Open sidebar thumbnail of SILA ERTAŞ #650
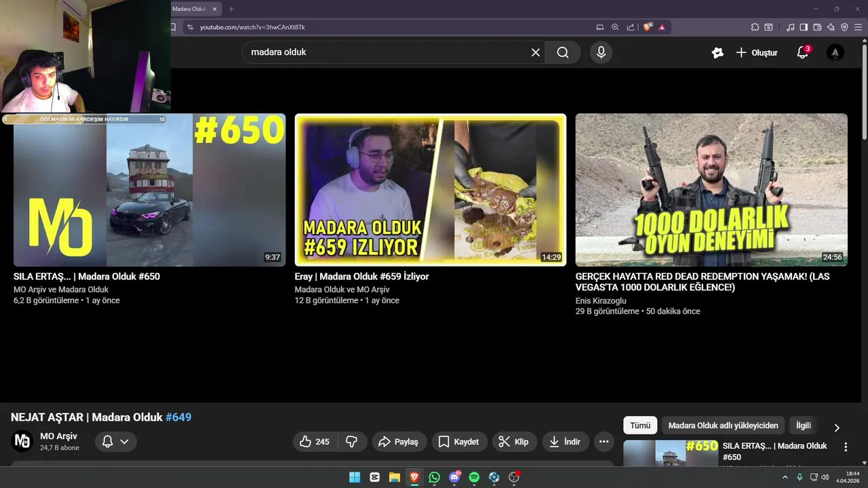 click(671, 453)
